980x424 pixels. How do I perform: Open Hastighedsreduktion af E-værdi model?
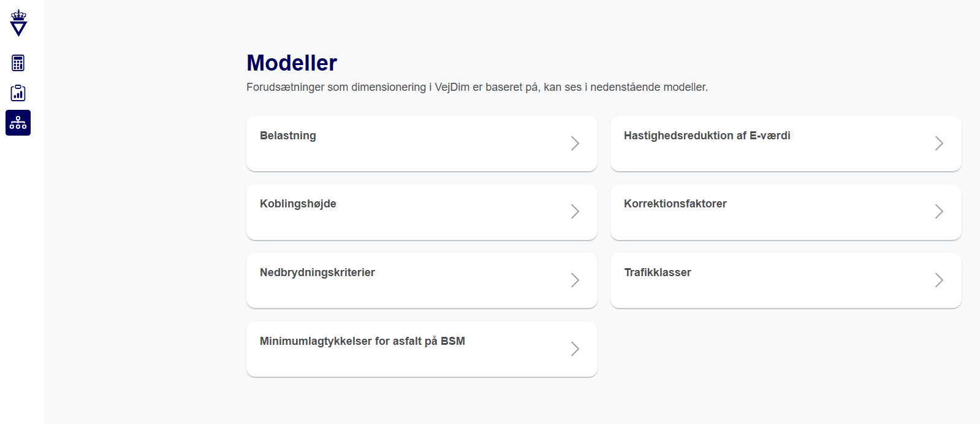[x=707, y=136]
